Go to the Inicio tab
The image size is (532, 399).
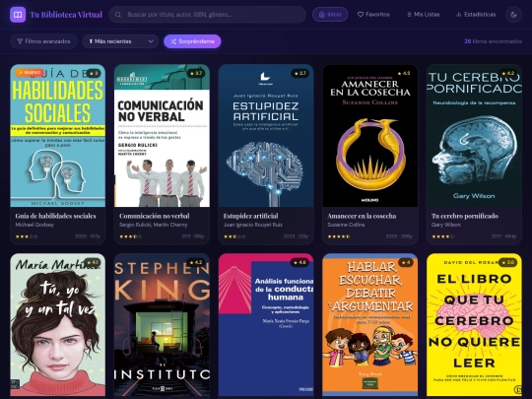(330, 15)
